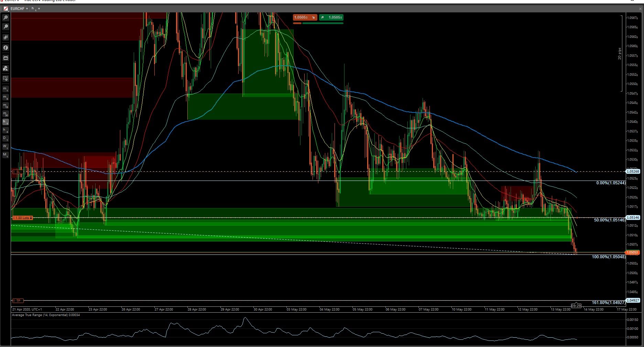Switch to the h4 timeframe
Image resolution: width=644 pixels, height=347 pixels.
tap(6, 130)
